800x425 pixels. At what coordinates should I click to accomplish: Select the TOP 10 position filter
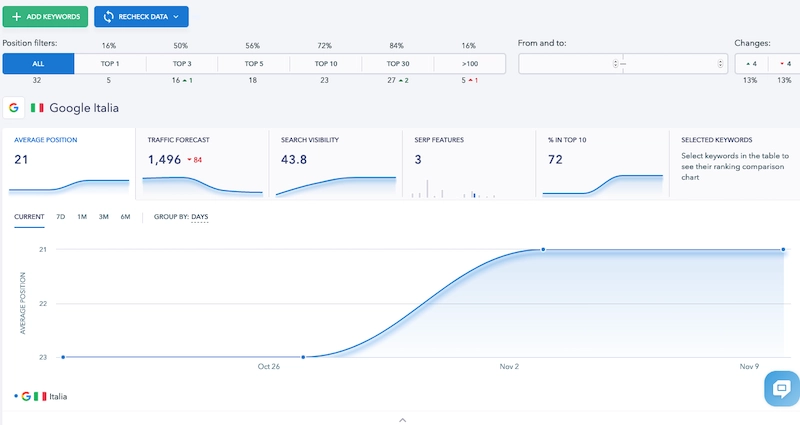pos(326,64)
